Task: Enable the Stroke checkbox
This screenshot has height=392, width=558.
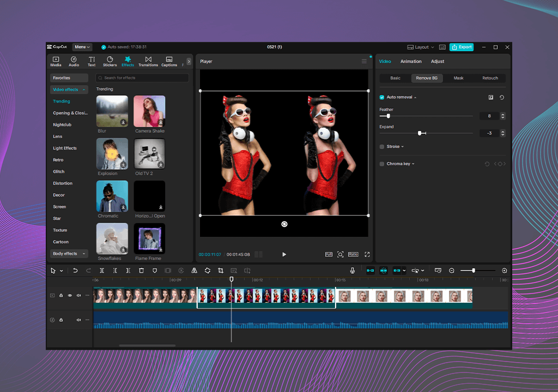Action: [382, 146]
